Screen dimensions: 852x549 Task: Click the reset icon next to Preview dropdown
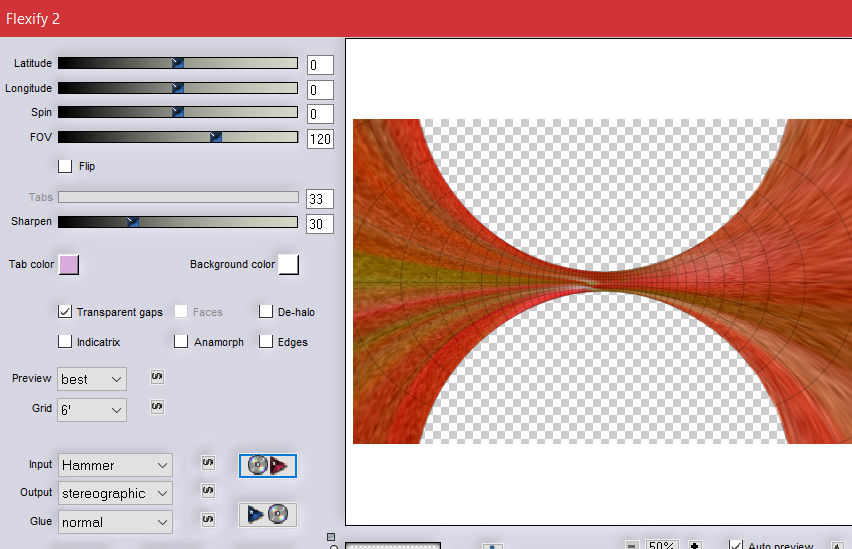pos(157,377)
